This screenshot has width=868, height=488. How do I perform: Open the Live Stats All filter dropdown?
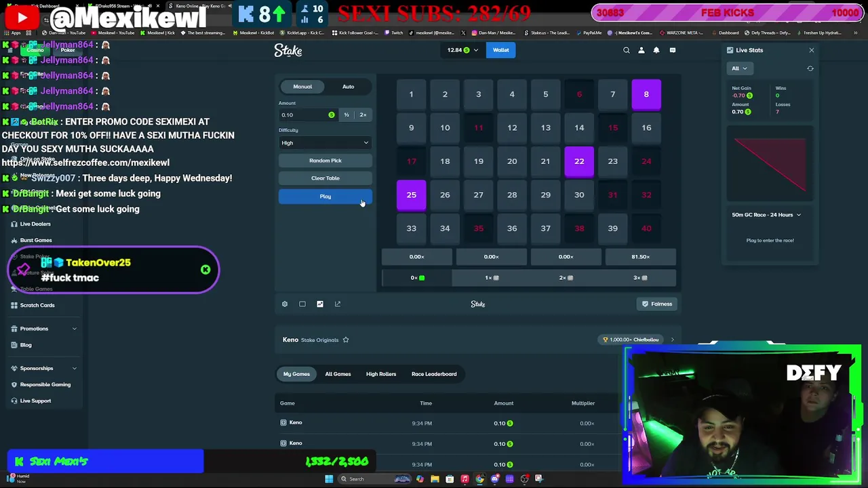point(739,68)
